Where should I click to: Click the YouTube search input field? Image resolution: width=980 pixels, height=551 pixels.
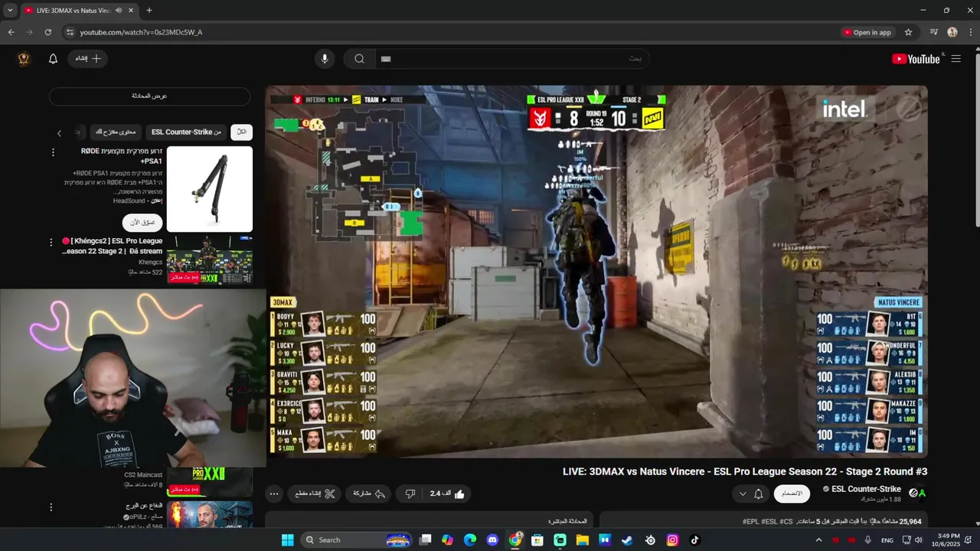(x=511, y=59)
